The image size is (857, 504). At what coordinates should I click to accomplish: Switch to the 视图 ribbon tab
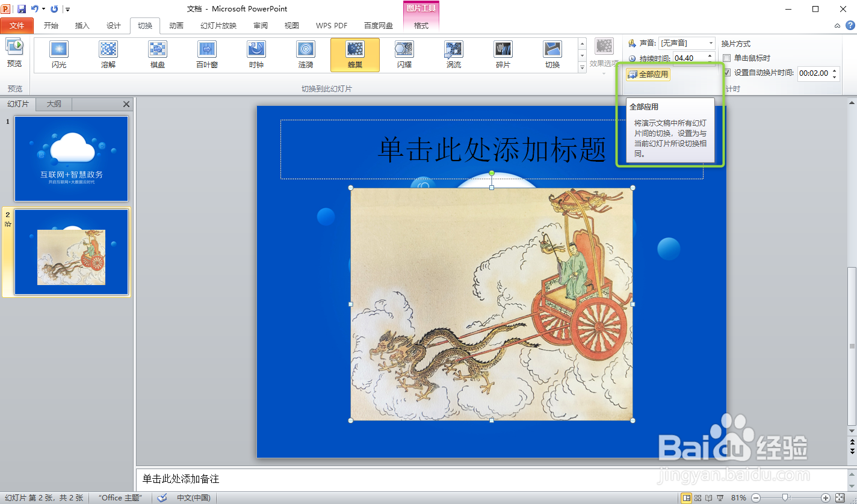[292, 26]
